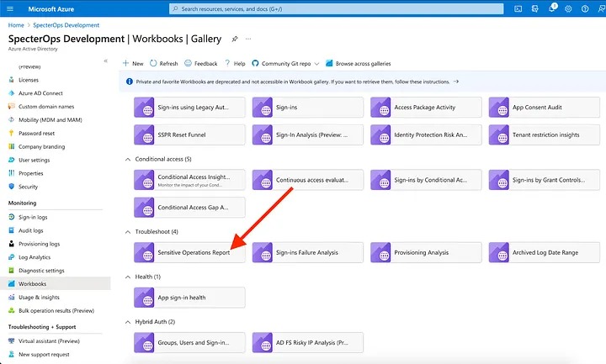
Task: Click the Cloud Shell icon in header
Action: click(518, 8)
